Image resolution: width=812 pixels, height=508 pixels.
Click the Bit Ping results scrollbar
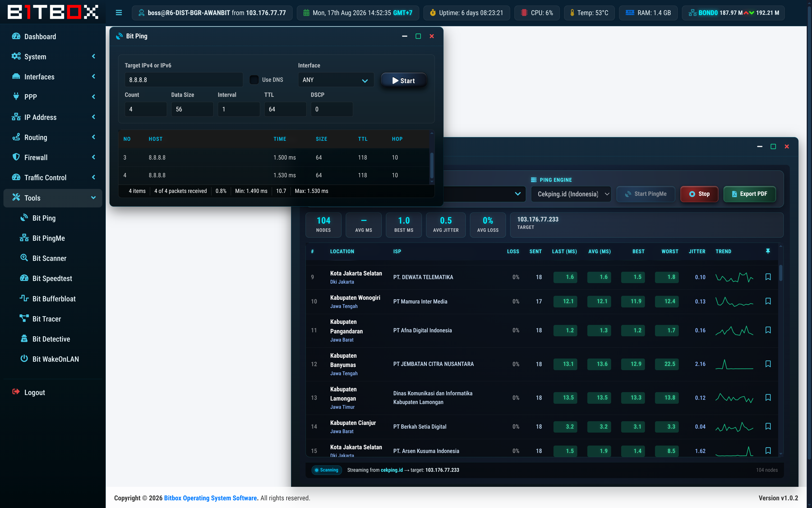[432, 166]
